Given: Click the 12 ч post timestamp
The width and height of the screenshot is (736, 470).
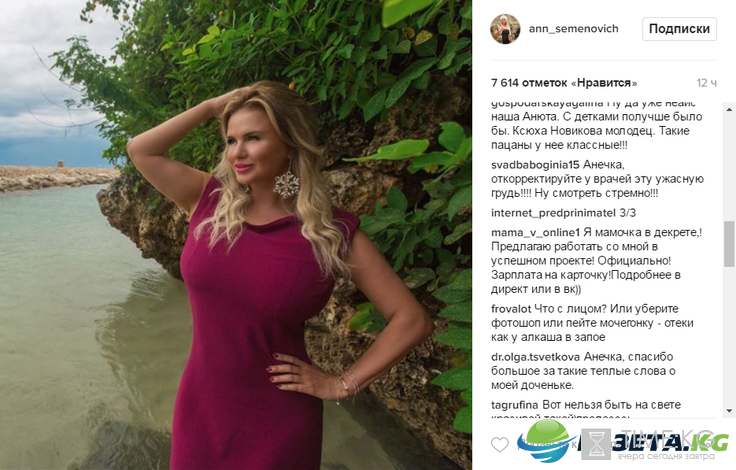Looking at the screenshot, I should (x=706, y=83).
